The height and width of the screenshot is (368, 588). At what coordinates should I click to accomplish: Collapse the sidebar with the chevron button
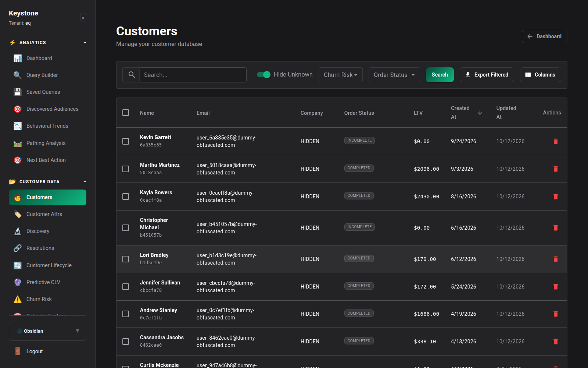(83, 18)
